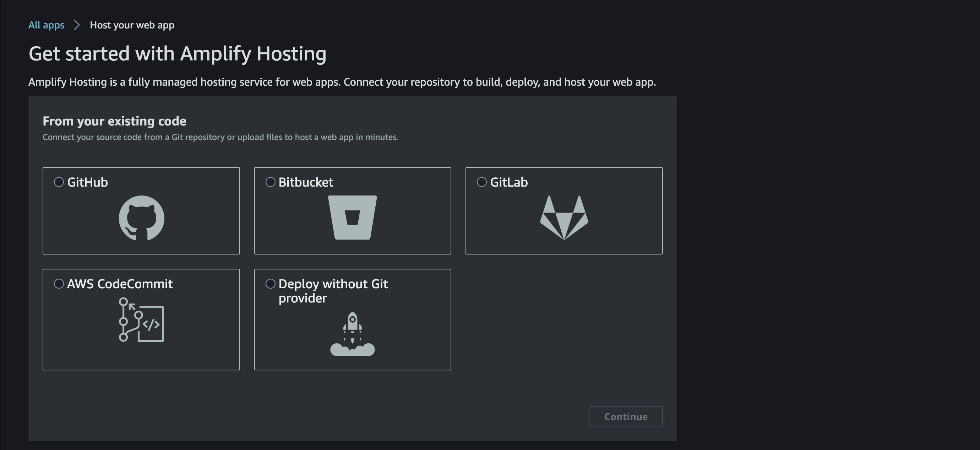Select the Bitbucket radio button
The width and height of the screenshot is (980, 450).
coord(271,182)
